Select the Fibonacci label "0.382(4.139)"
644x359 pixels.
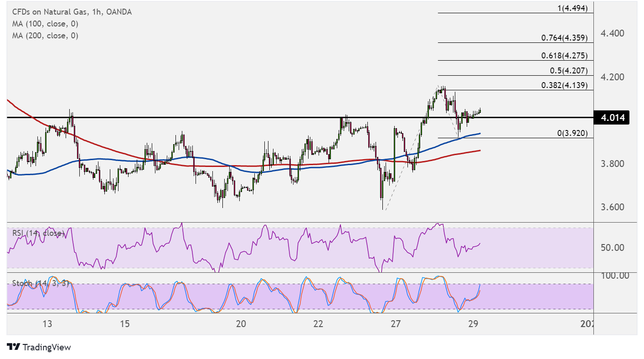coord(565,85)
